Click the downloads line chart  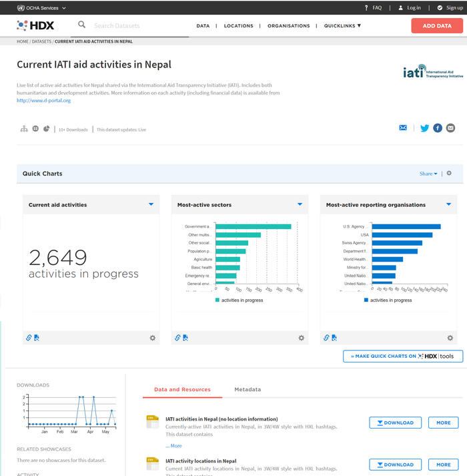click(x=70, y=413)
